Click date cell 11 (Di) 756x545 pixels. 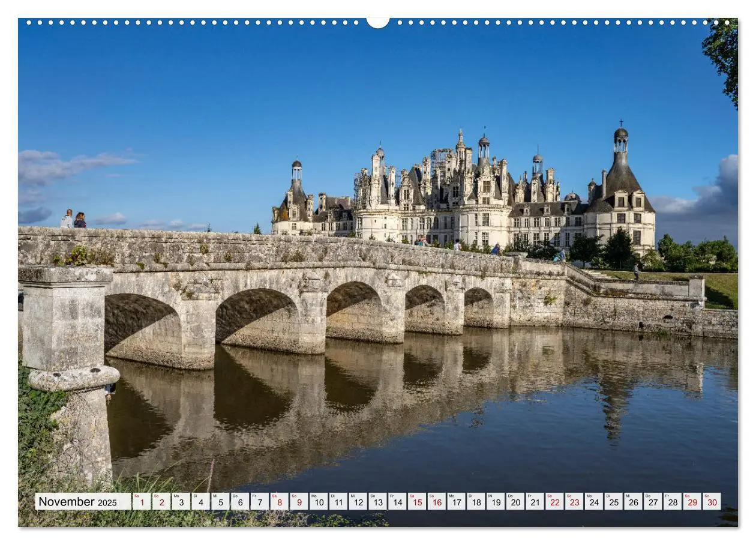(338, 502)
